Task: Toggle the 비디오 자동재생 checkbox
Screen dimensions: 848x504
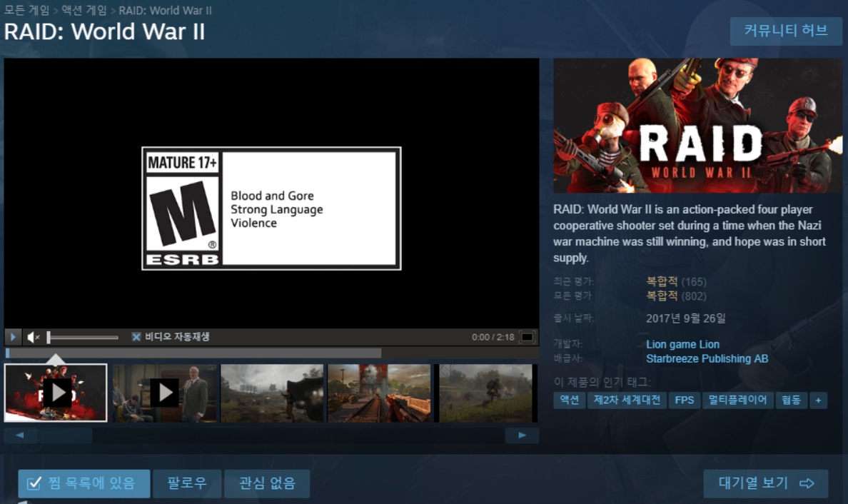Action: [x=136, y=337]
